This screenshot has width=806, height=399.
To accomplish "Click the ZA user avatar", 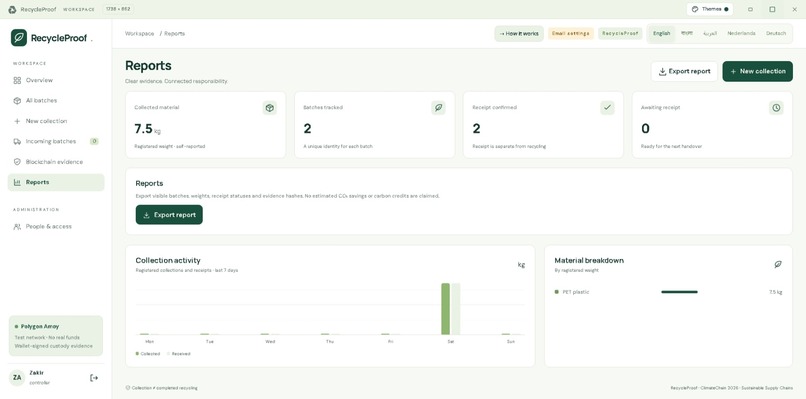I will 17,378.
